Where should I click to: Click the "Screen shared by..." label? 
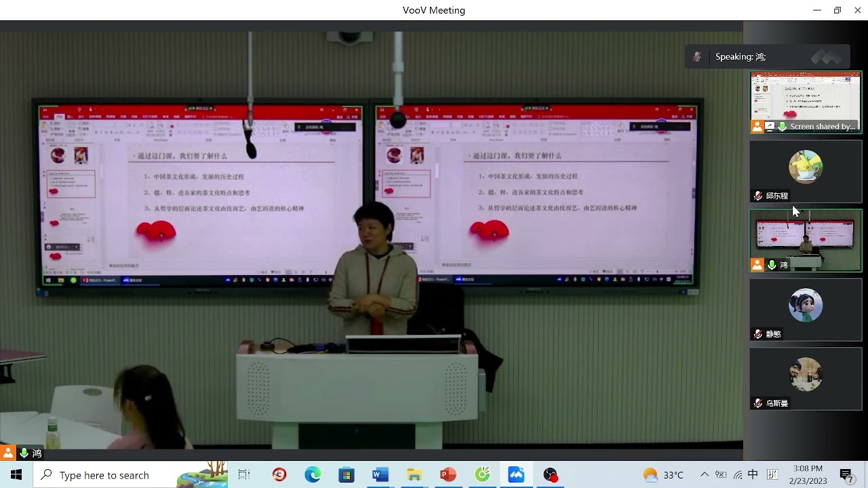pyautogui.click(x=823, y=127)
